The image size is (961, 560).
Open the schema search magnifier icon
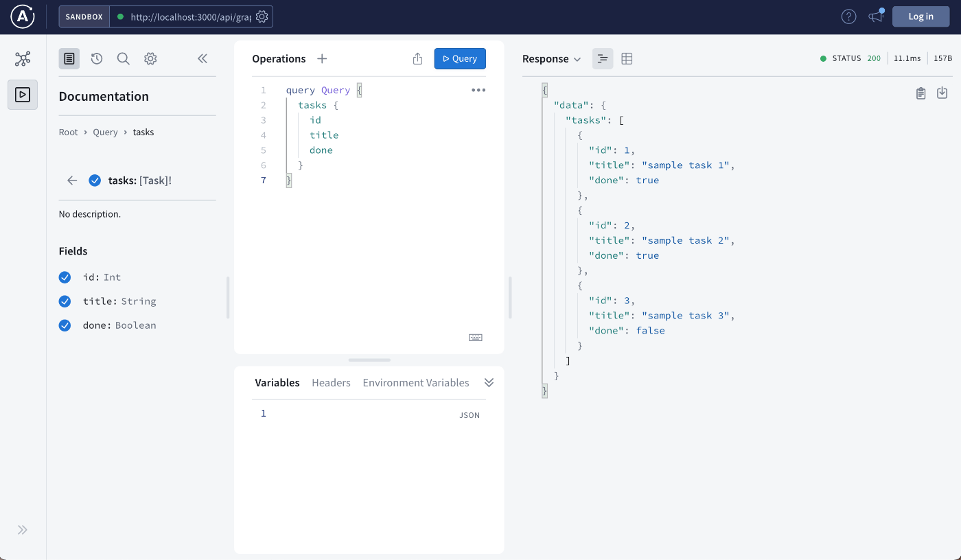124,58
